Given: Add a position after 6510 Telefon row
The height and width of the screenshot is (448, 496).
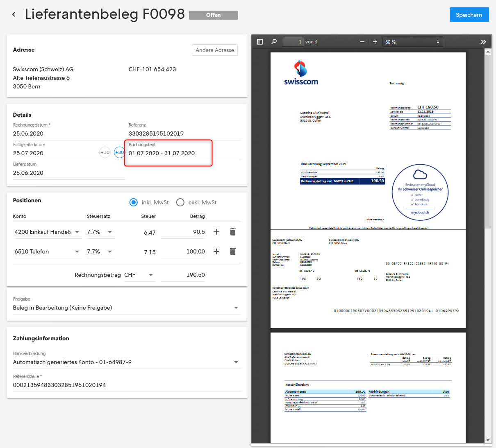Looking at the screenshot, I should coord(216,251).
